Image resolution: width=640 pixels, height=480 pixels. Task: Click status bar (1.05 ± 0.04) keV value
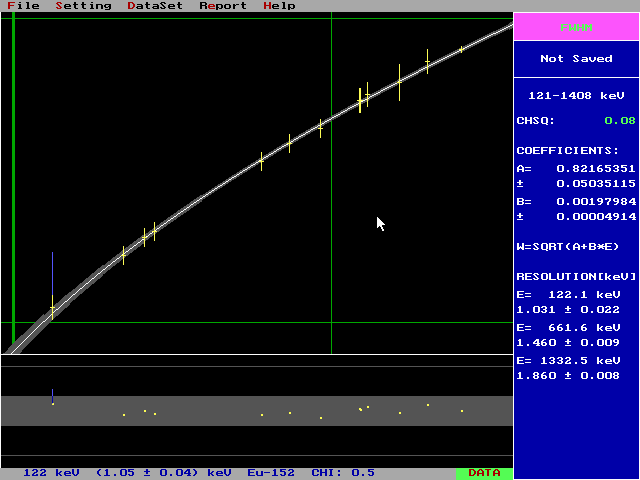coord(163,473)
